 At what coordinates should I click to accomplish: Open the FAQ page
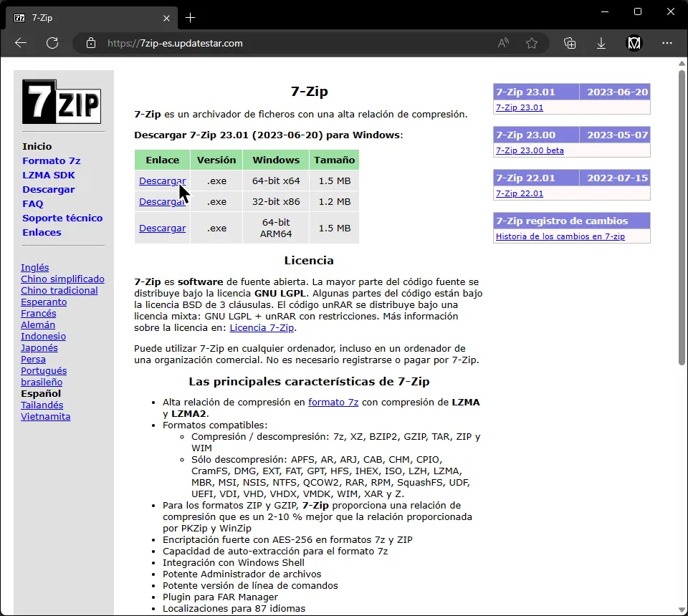click(32, 203)
